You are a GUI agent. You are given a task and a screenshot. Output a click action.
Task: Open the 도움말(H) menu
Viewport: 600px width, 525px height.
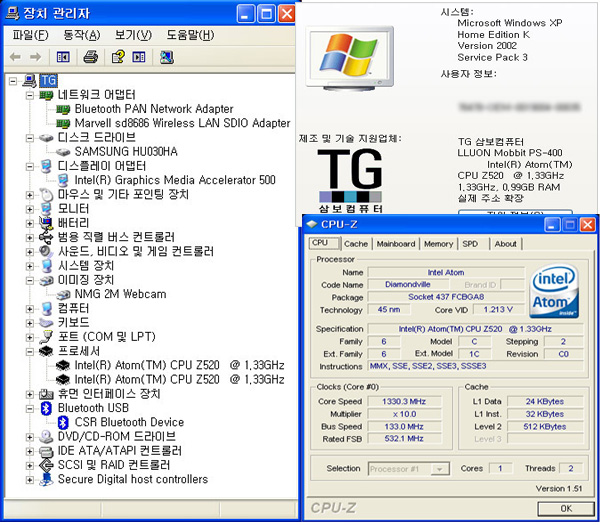[190, 36]
